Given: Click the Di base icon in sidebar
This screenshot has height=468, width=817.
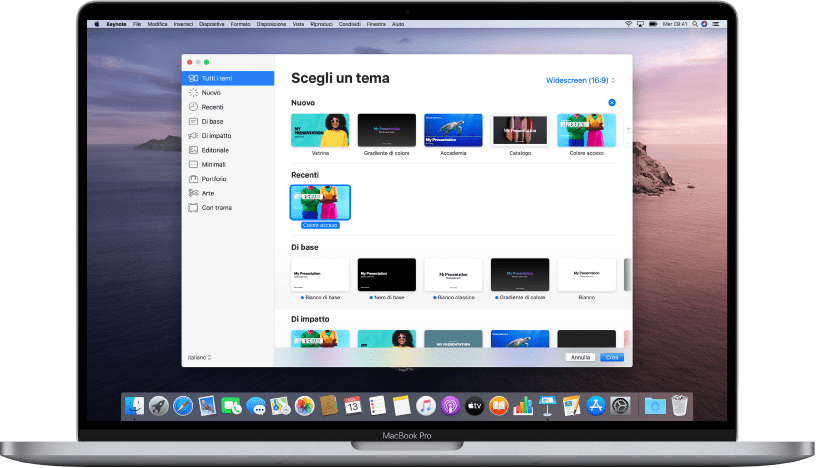Looking at the screenshot, I should coord(193,121).
